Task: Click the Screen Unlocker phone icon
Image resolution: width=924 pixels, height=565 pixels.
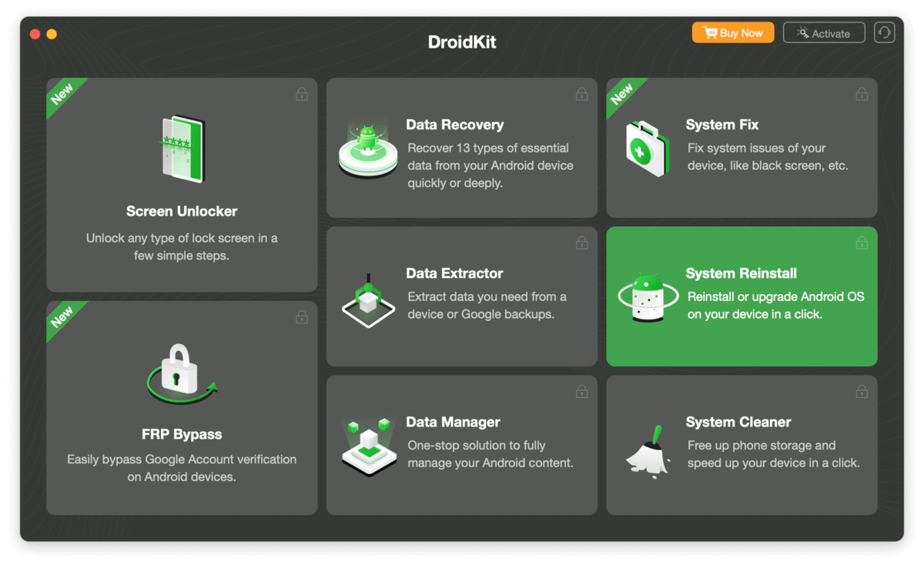Action: click(182, 149)
